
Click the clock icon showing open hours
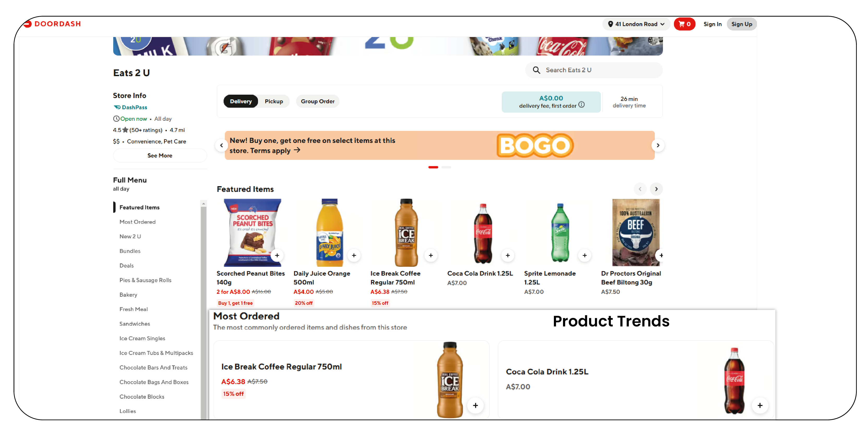point(115,118)
